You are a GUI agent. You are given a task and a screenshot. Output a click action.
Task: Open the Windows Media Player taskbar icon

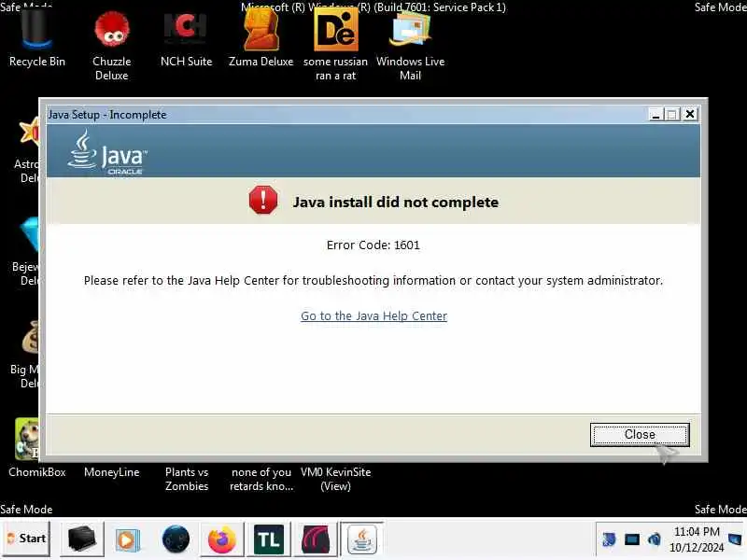click(x=128, y=539)
